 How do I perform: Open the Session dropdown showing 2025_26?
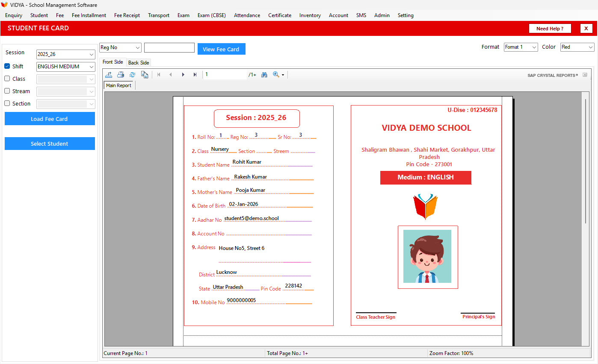pos(66,54)
